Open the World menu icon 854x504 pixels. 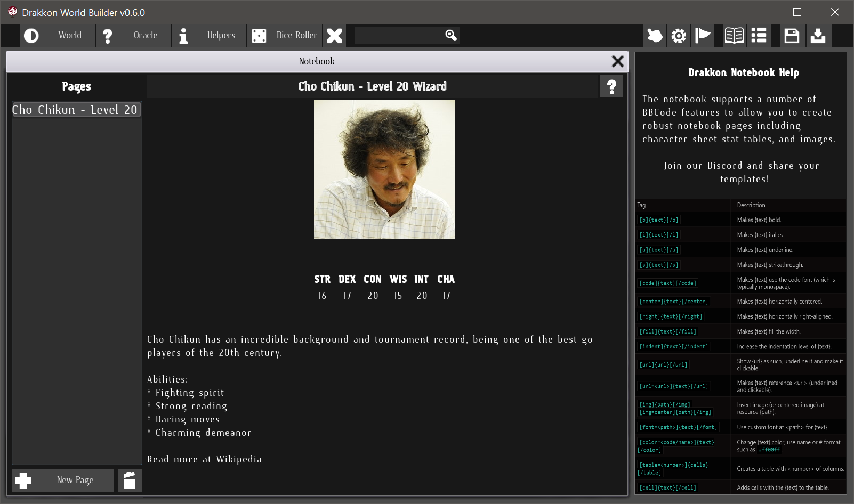tap(31, 36)
